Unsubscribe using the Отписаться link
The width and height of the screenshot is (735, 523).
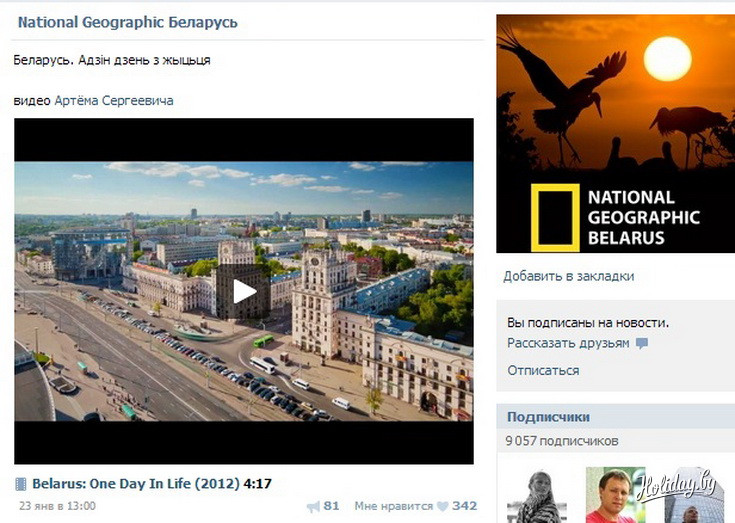pyautogui.click(x=543, y=370)
